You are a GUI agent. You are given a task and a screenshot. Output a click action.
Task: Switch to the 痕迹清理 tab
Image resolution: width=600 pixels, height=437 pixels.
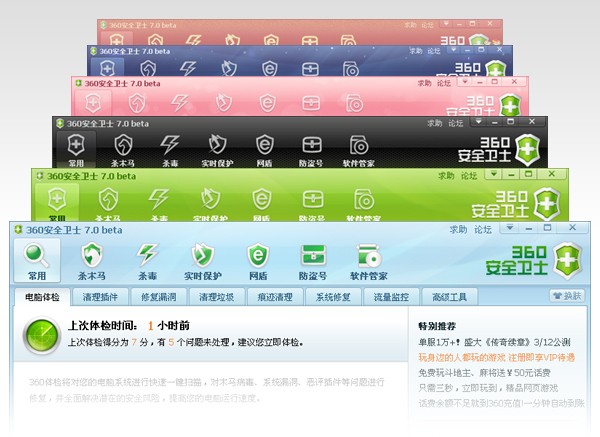pos(275,297)
